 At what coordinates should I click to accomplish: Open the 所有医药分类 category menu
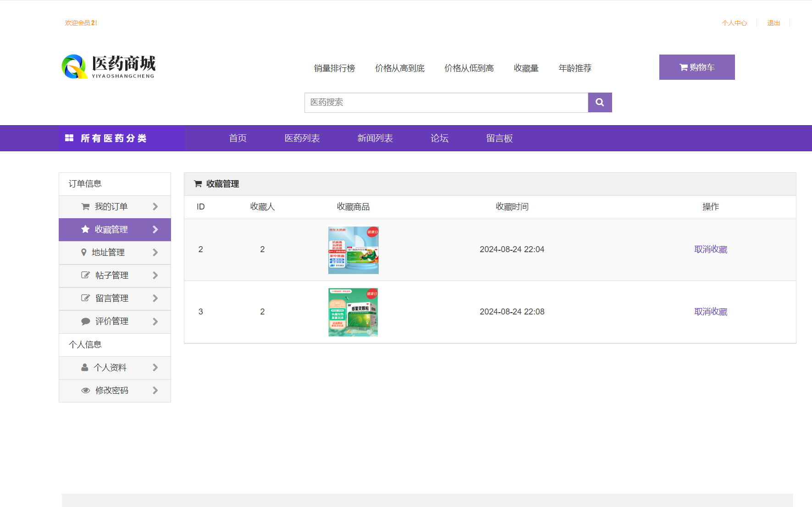click(122, 138)
